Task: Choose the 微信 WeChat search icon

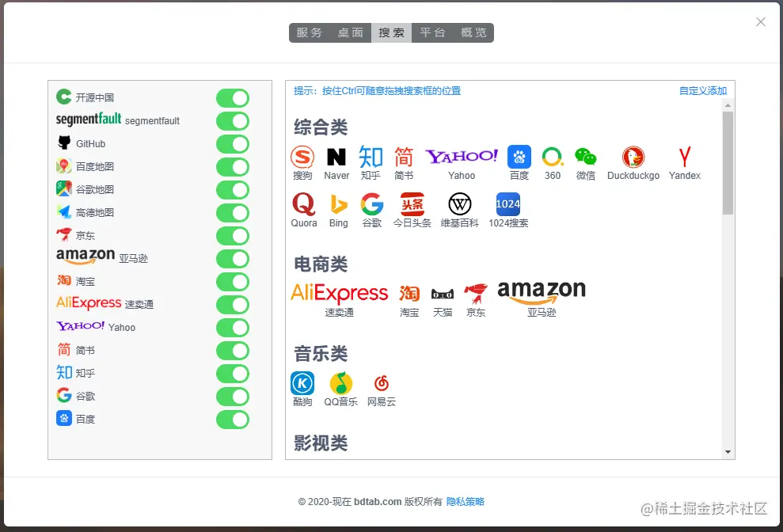Action: [585, 157]
